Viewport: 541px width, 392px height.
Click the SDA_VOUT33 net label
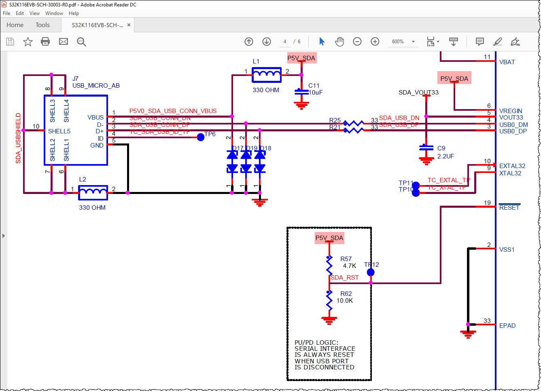[418, 93]
